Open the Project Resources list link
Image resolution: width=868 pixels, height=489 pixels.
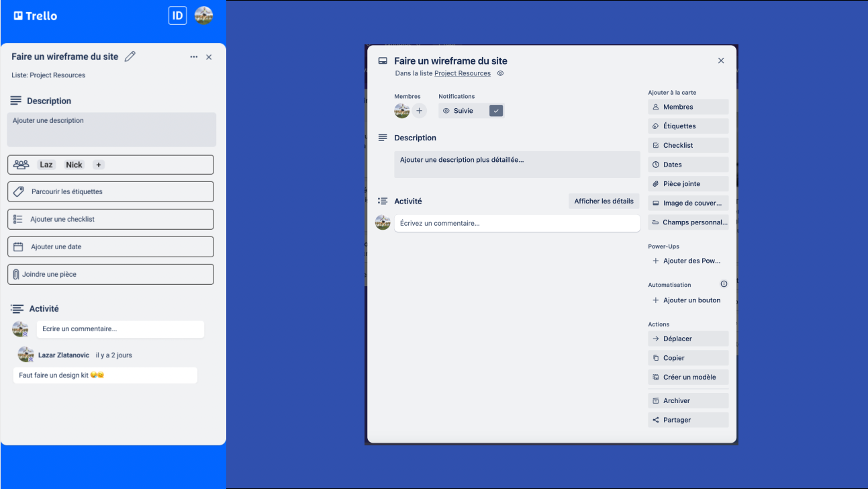(x=463, y=73)
